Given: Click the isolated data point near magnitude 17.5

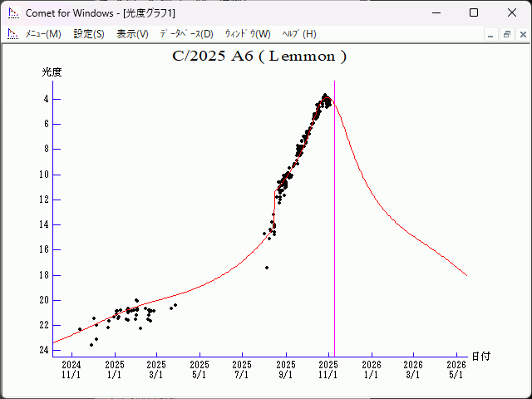Looking at the screenshot, I should [x=267, y=268].
